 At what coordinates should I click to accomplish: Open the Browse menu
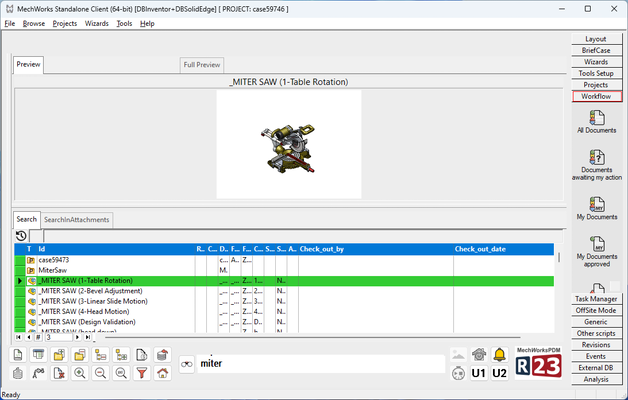pos(34,24)
